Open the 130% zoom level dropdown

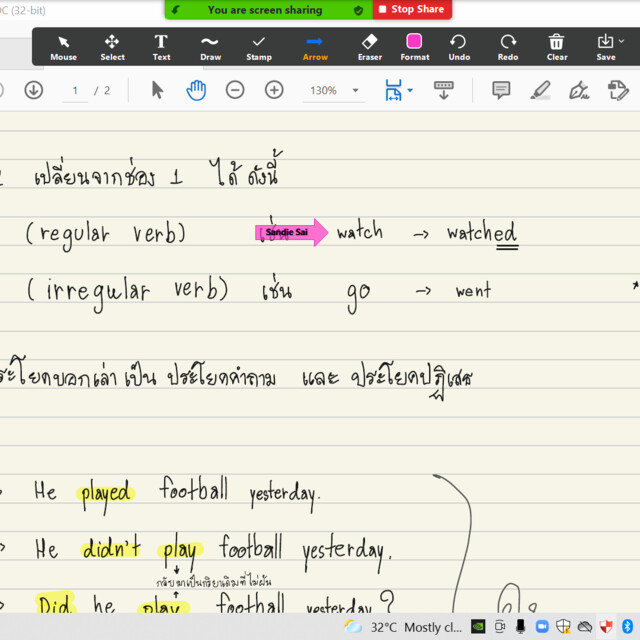355,91
